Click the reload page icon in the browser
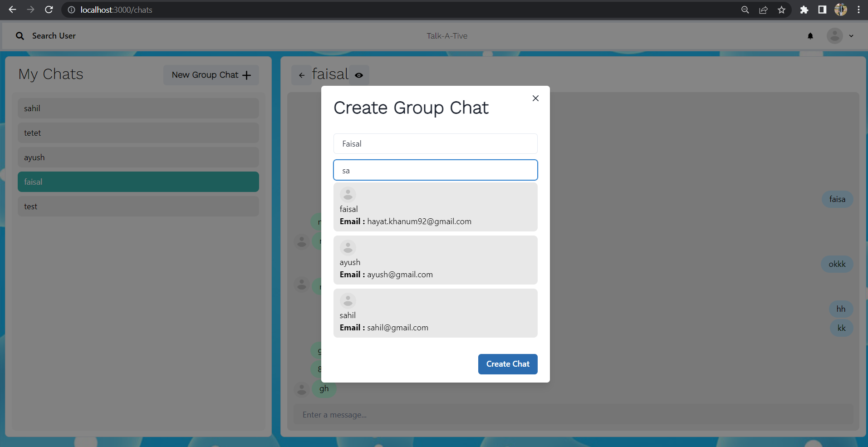Viewport: 868px width, 447px height. click(49, 10)
